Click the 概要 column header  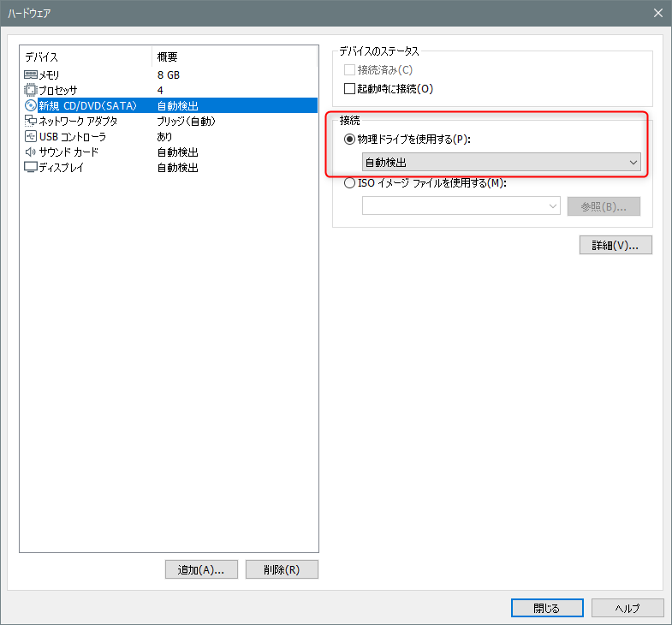(235, 57)
